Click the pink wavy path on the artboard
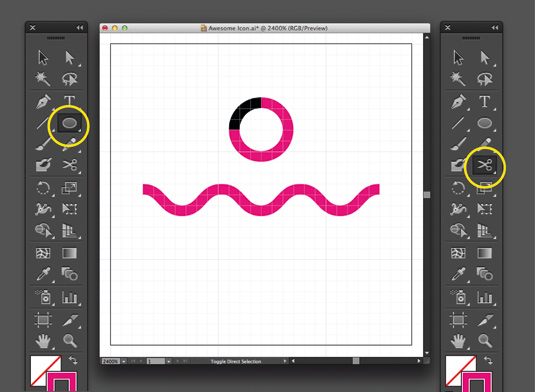Image resolution: width=535 pixels, height=392 pixels. click(x=261, y=200)
